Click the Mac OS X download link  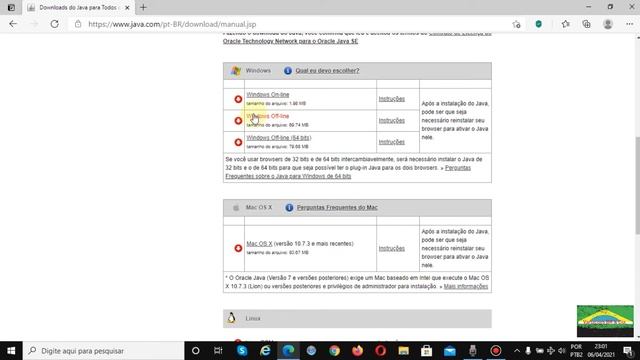[x=259, y=244]
